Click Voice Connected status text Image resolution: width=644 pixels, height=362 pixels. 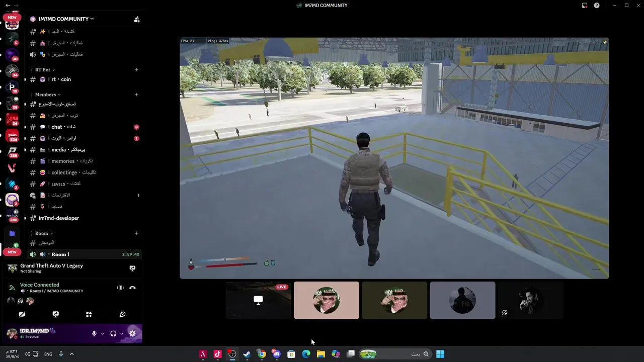(x=40, y=285)
